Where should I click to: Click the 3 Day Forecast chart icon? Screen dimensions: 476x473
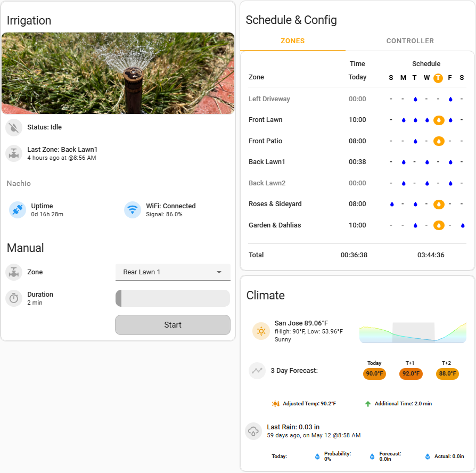(x=257, y=371)
